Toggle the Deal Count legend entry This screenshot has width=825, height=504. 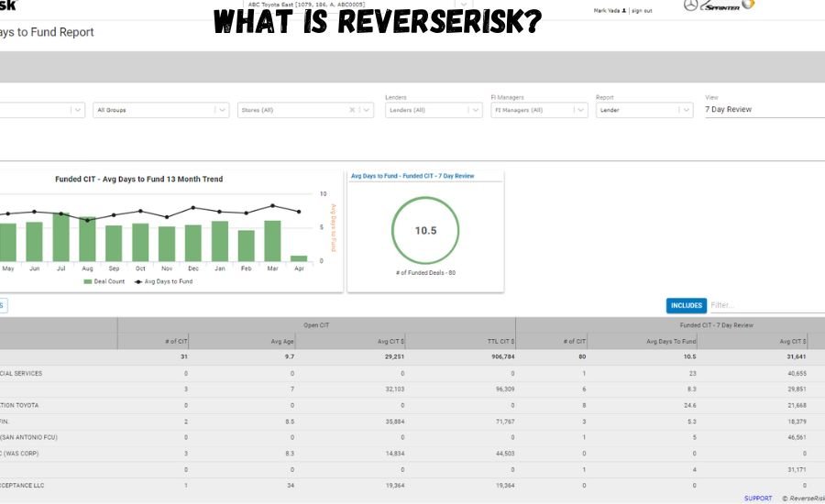[x=104, y=281]
